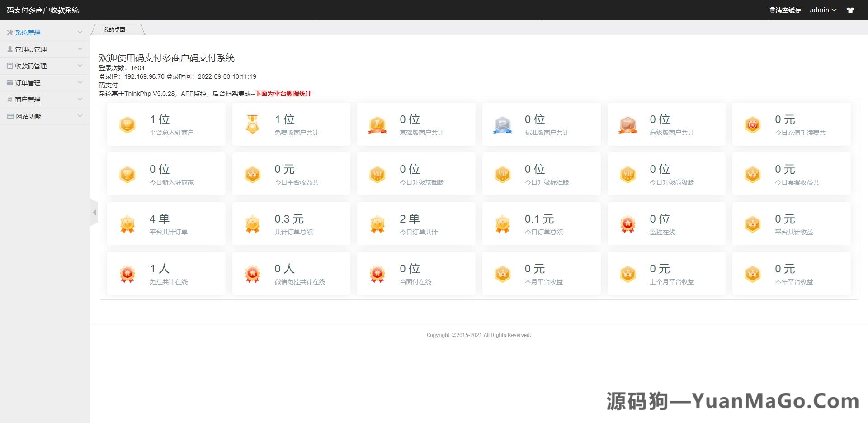This screenshot has width=868, height=423.
Task: Click the clipboard icon beside 收款码管理
Action: (9, 66)
